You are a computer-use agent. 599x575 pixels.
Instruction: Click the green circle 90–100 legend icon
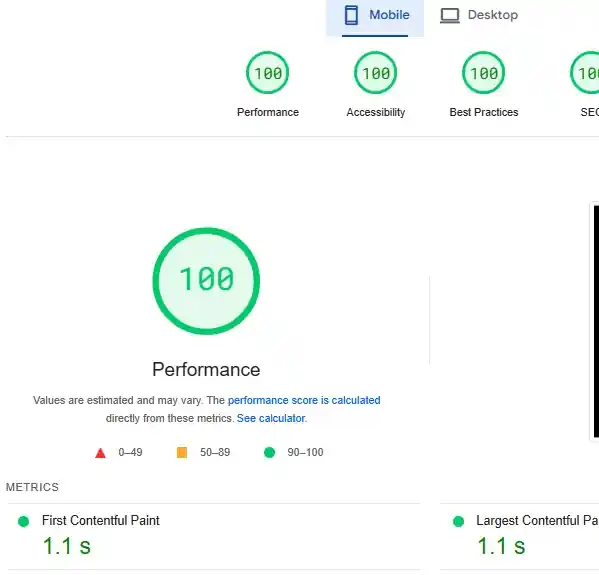pyautogui.click(x=269, y=452)
